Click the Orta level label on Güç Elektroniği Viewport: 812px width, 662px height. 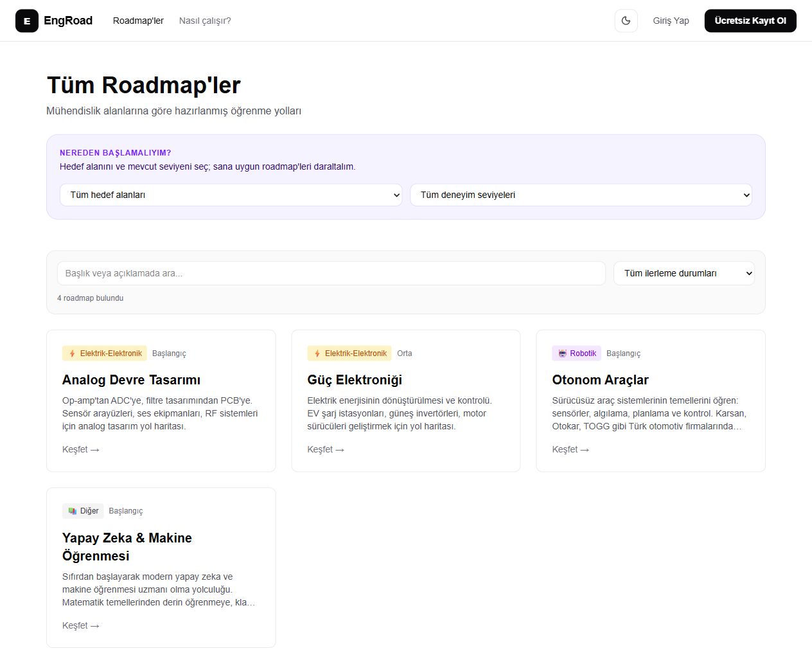tap(405, 353)
